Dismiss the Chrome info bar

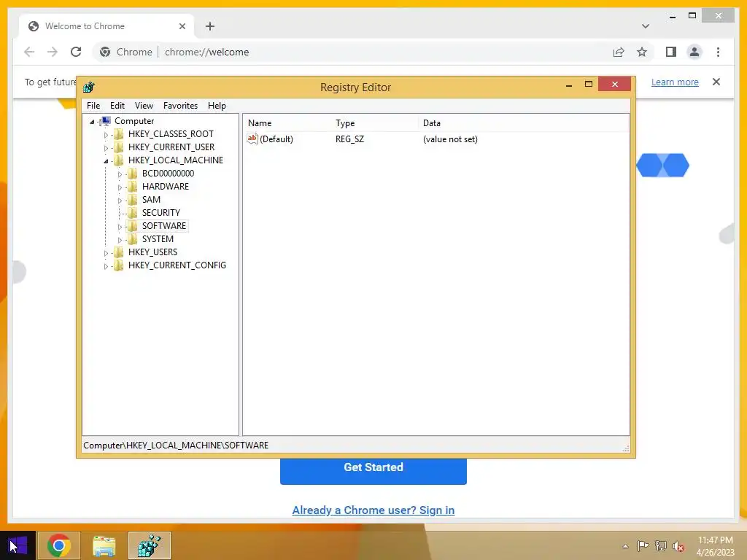pyautogui.click(x=716, y=82)
